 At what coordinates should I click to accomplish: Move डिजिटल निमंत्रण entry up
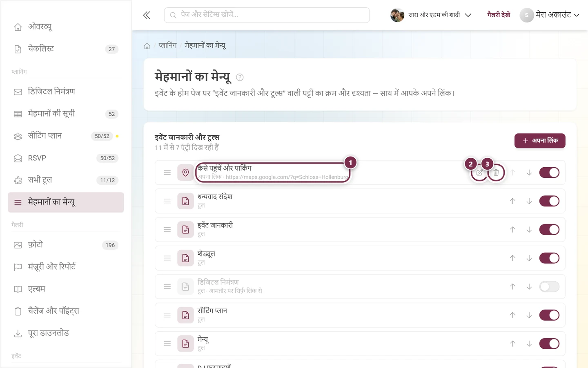pyautogui.click(x=512, y=287)
